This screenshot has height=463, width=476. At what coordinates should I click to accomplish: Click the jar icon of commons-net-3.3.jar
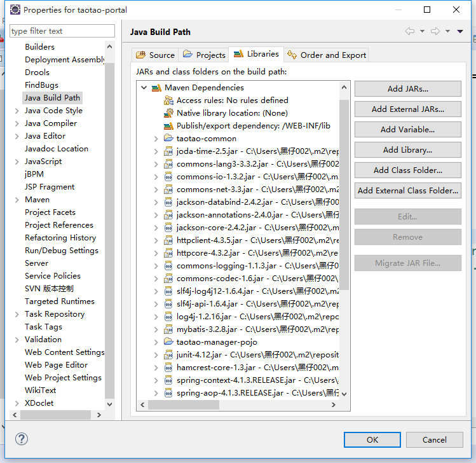[168, 190]
